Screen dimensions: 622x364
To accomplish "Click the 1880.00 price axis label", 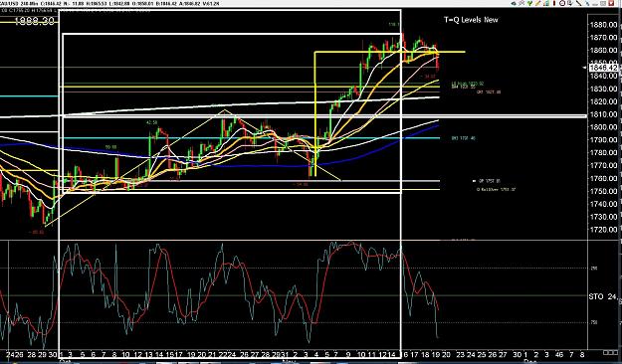I will pyautogui.click(x=604, y=25).
